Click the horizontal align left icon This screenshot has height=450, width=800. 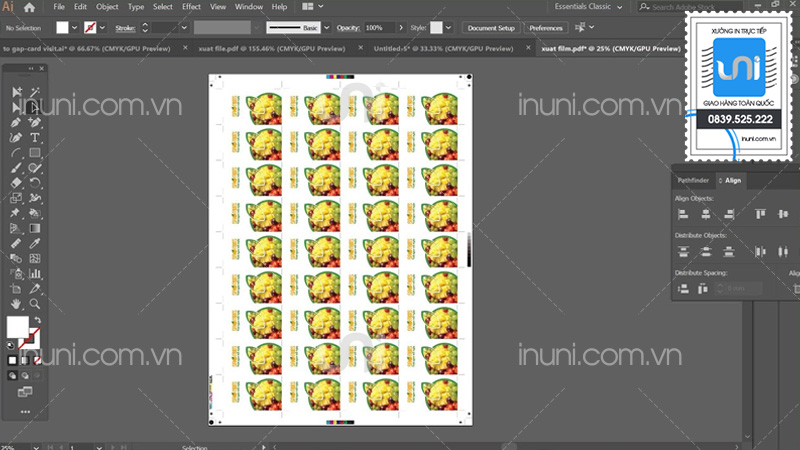pyautogui.click(x=684, y=213)
